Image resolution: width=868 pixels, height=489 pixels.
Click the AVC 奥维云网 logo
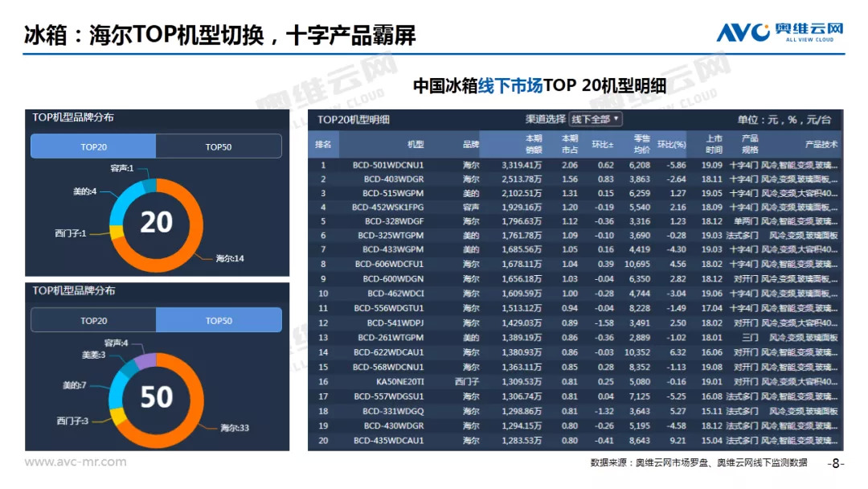point(780,32)
